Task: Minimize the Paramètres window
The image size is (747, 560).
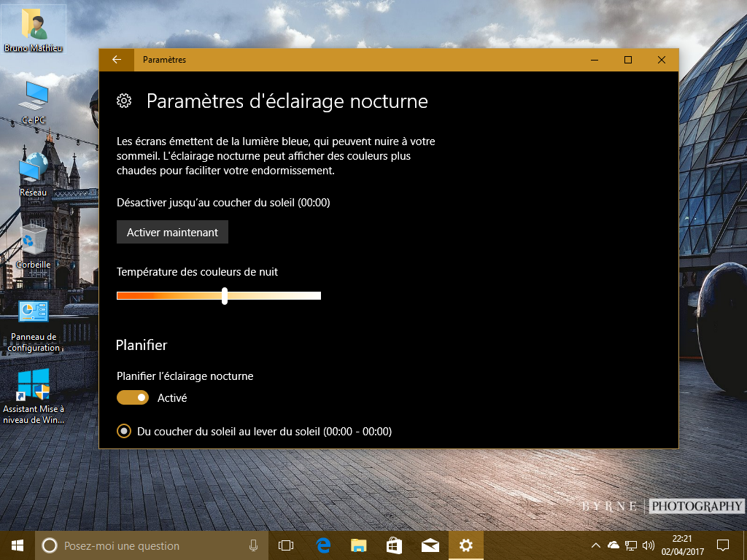Action: pos(595,60)
